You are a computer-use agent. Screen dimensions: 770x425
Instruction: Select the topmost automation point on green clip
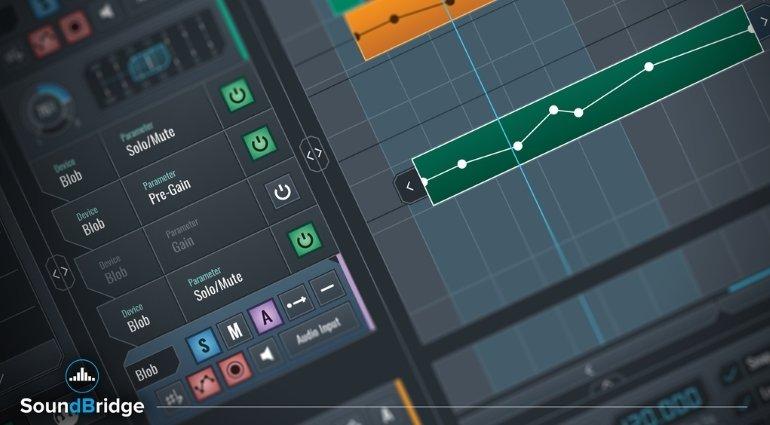[x=751, y=29]
